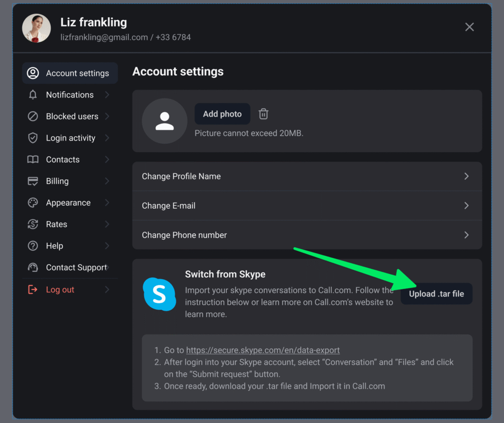
Task: Click the Appearance palette icon
Action: coord(33,203)
